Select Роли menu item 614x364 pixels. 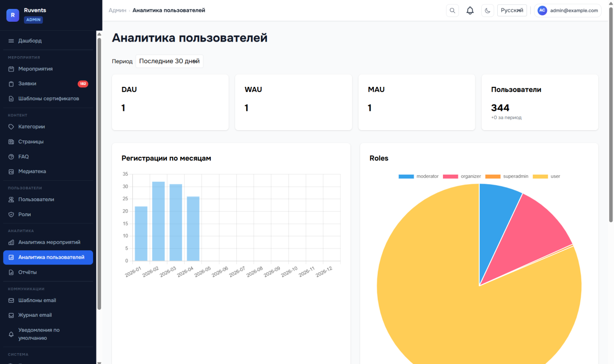(48, 214)
